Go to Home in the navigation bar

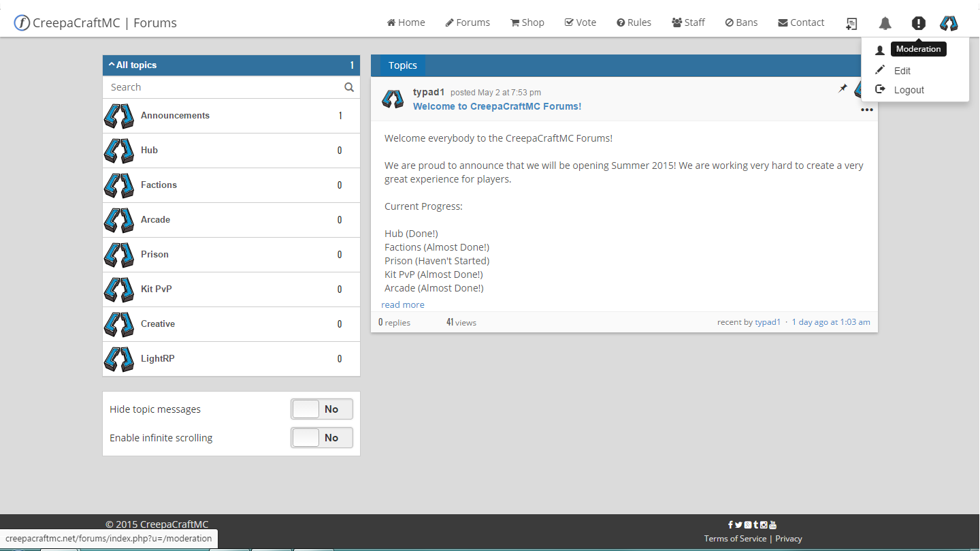406,22
